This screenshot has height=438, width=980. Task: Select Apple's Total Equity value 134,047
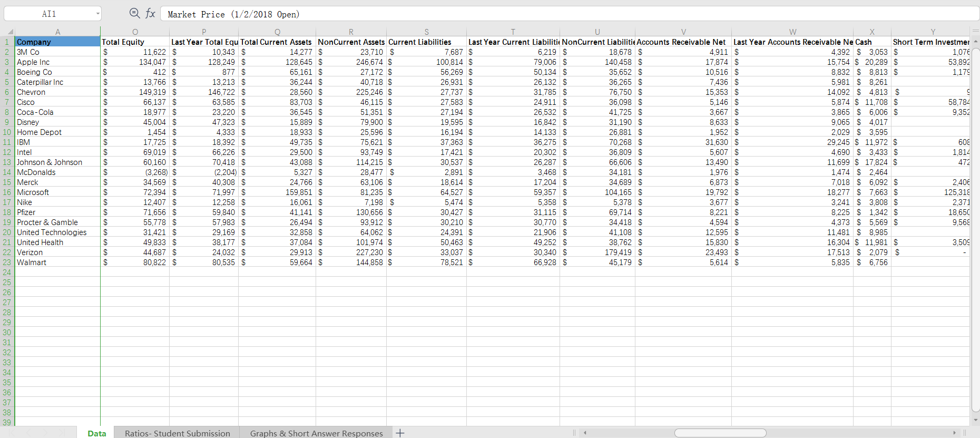[x=135, y=62]
